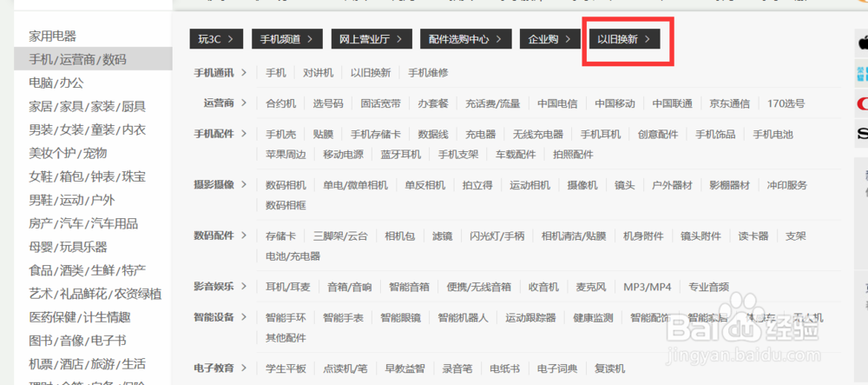Select 家居/家具/家装/厨具 category
This screenshot has height=385, width=868.
pyautogui.click(x=88, y=106)
